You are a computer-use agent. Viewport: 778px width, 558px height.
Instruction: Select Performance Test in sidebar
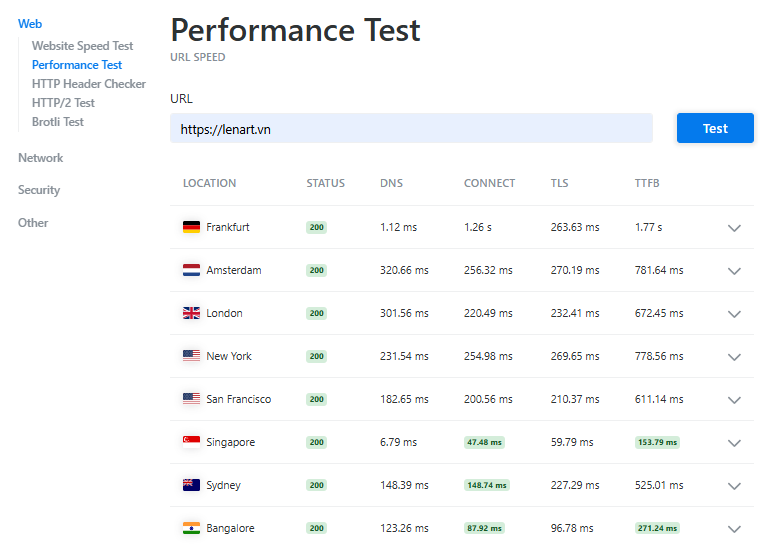(77, 65)
